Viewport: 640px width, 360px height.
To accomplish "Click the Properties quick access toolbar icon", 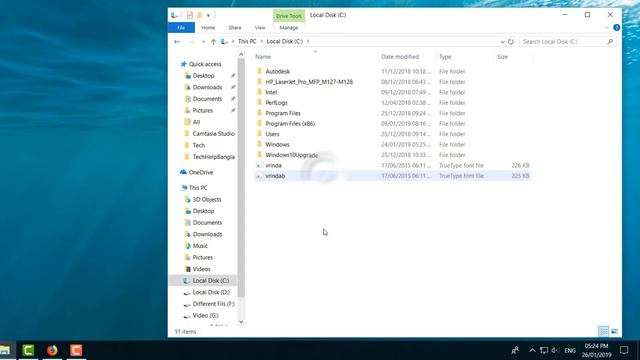I will click(x=189, y=15).
